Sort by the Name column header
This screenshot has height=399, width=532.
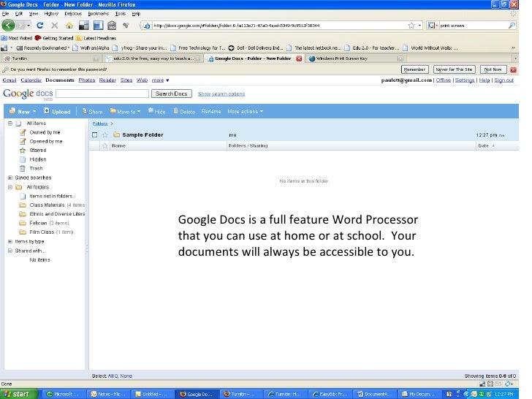coord(118,145)
